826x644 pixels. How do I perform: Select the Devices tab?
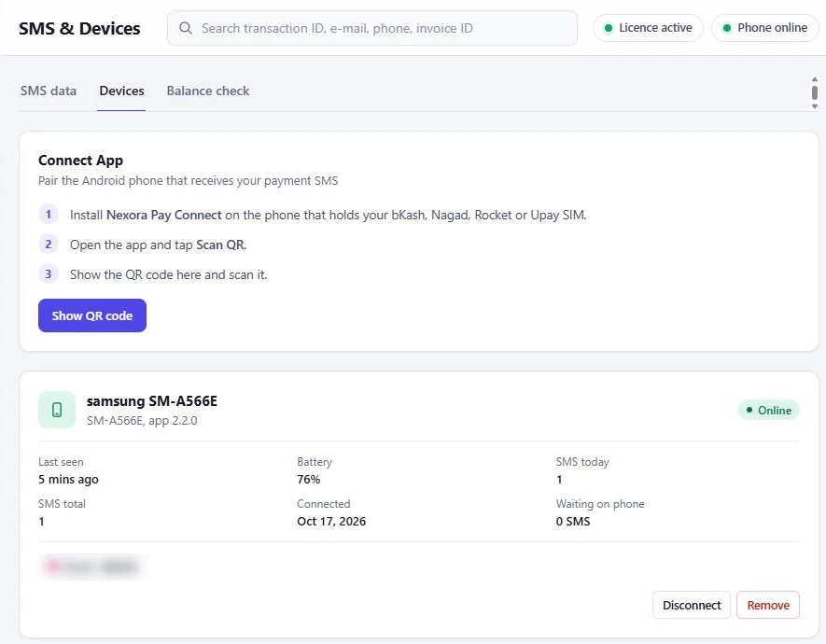(x=121, y=91)
